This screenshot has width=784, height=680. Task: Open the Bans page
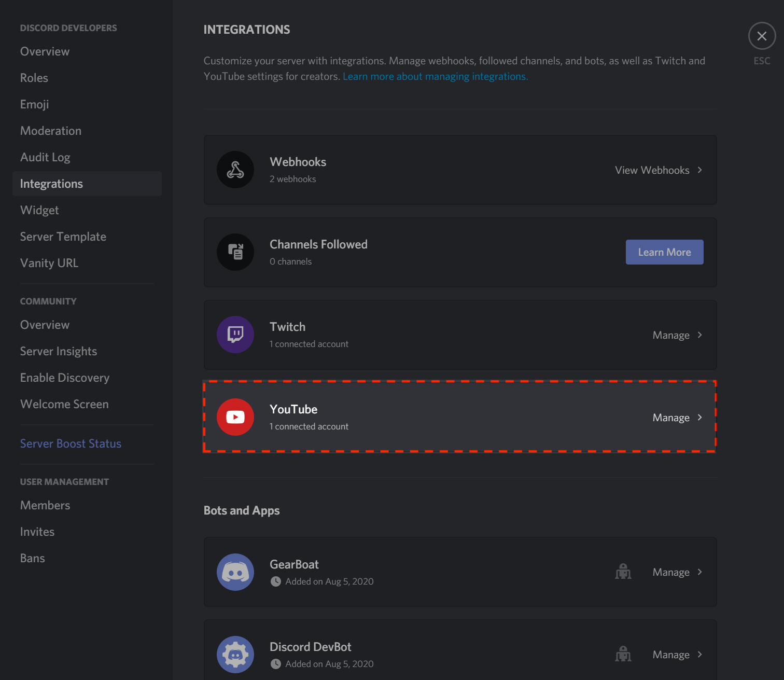[x=87, y=558]
